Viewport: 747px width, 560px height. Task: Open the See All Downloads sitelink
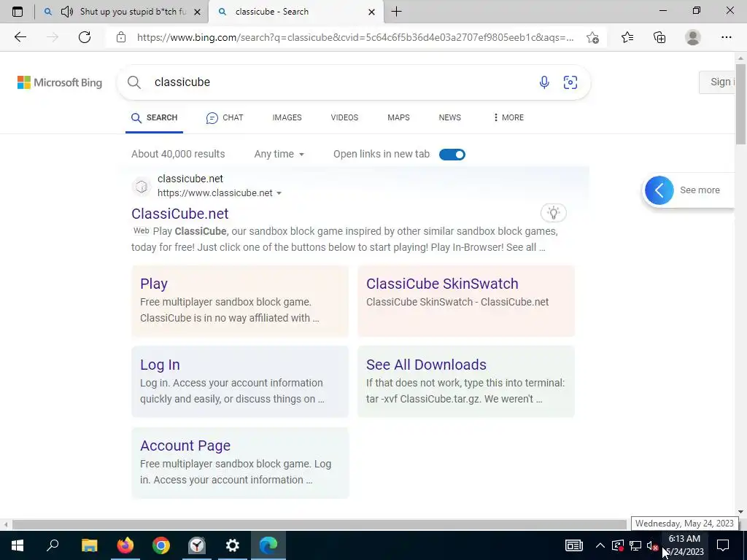(426, 365)
